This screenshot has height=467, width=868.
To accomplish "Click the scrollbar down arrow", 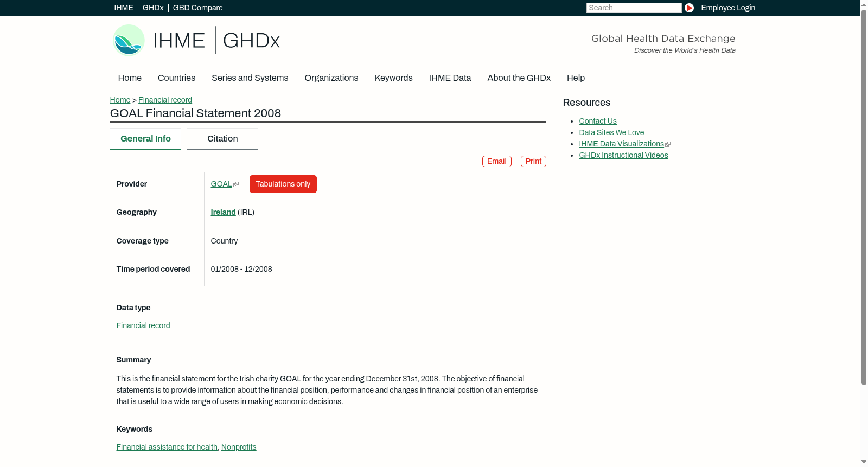I will tap(864, 463).
